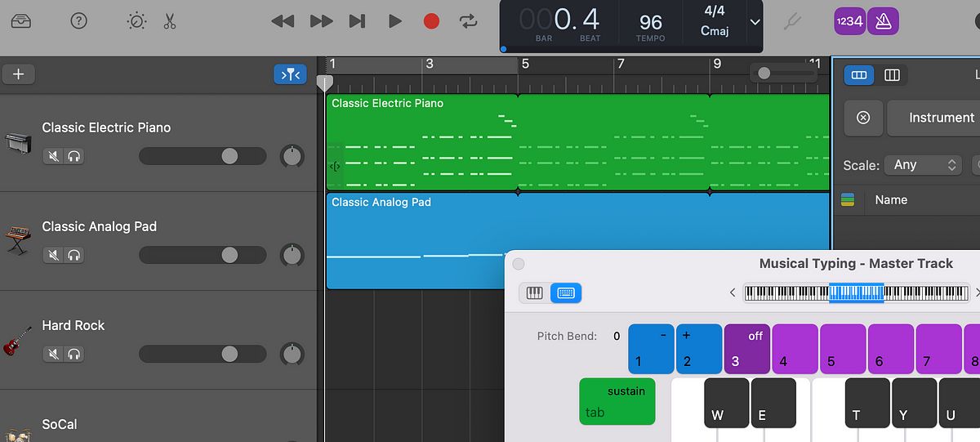The image size is (980, 442).
Task: Select the analog synth instrument icon
Action: point(17,242)
